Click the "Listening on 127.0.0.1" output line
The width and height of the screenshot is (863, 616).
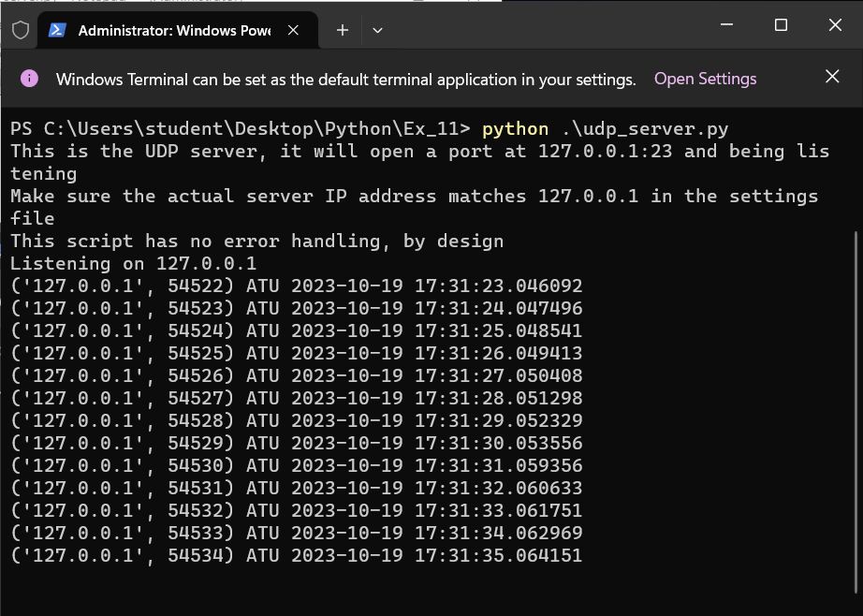click(133, 264)
